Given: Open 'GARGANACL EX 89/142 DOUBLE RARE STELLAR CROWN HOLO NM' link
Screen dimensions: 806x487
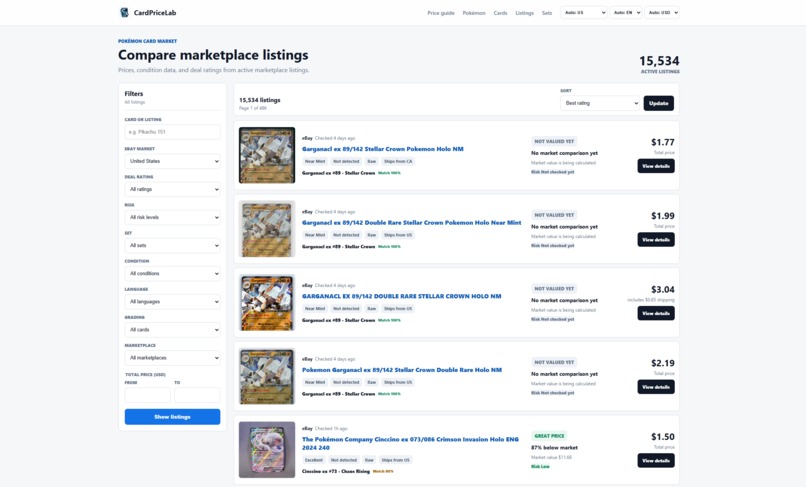Looking at the screenshot, I should pos(401,296).
